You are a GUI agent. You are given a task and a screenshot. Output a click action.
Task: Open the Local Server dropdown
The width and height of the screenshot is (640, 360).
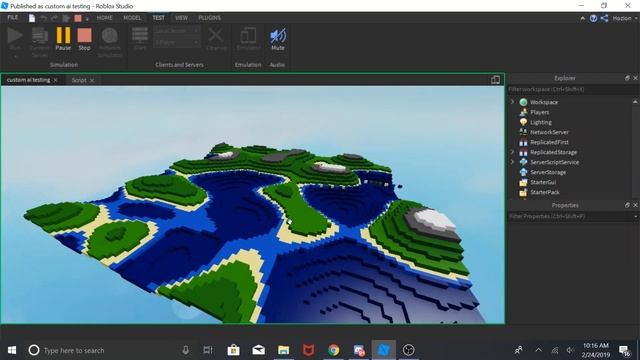coord(177,31)
